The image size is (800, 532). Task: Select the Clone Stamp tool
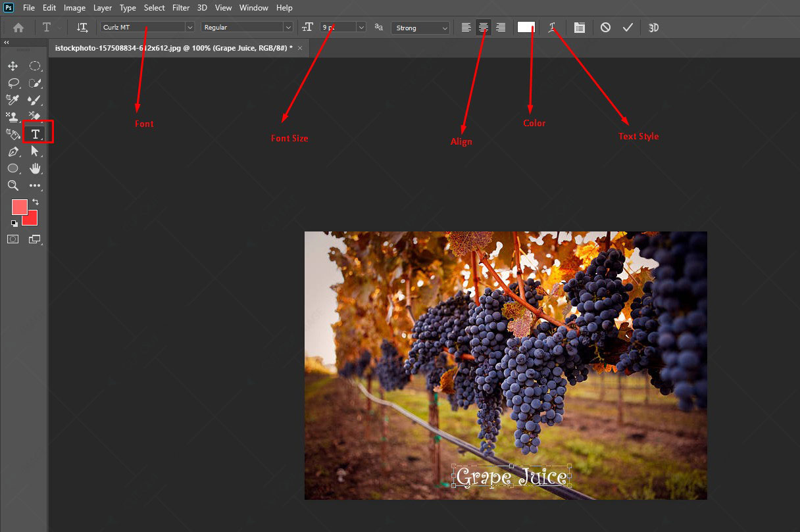(x=12, y=117)
